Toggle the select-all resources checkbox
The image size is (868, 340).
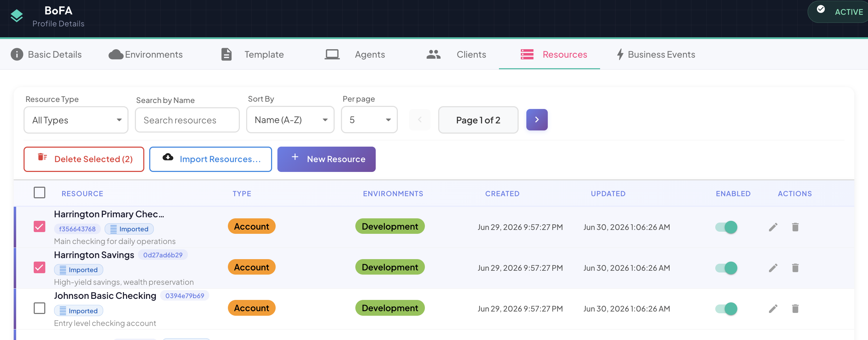(x=39, y=193)
